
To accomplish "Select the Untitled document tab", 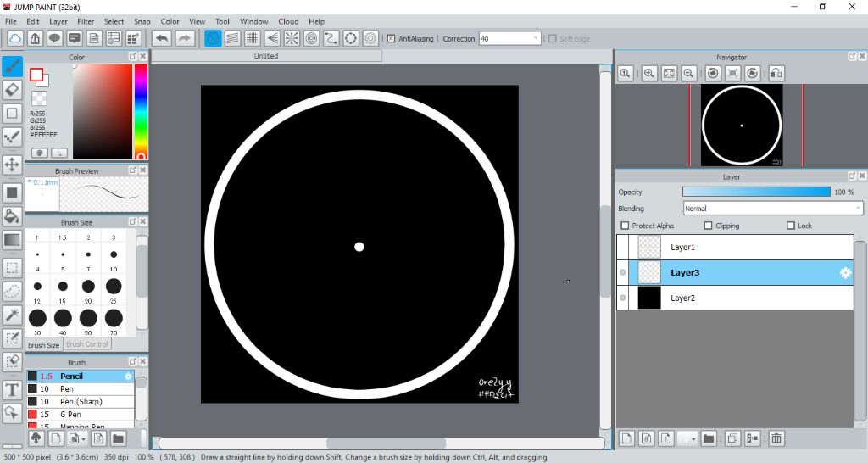I will click(x=266, y=56).
